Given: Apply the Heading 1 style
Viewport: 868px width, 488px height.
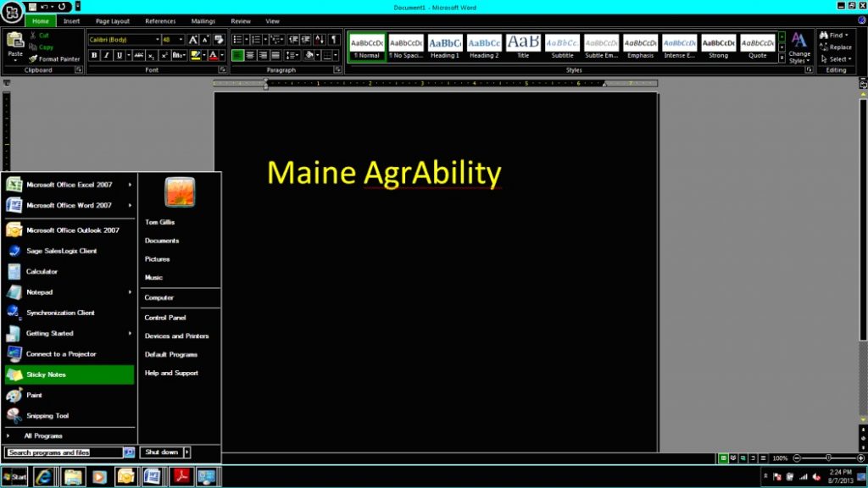Looking at the screenshot, I should [445, 46].
